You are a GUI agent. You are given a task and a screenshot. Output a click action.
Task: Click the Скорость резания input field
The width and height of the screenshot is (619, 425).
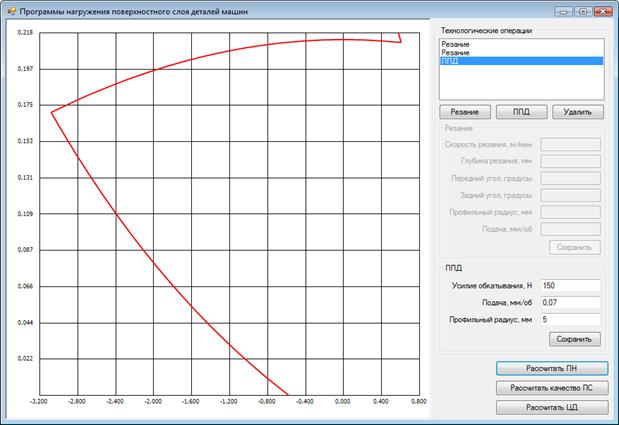[x=569, y=144]
